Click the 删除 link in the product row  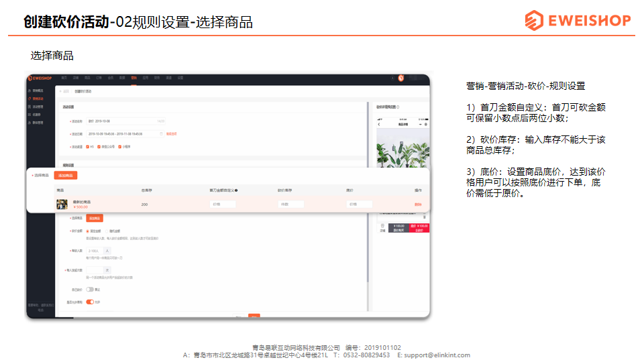418,204
